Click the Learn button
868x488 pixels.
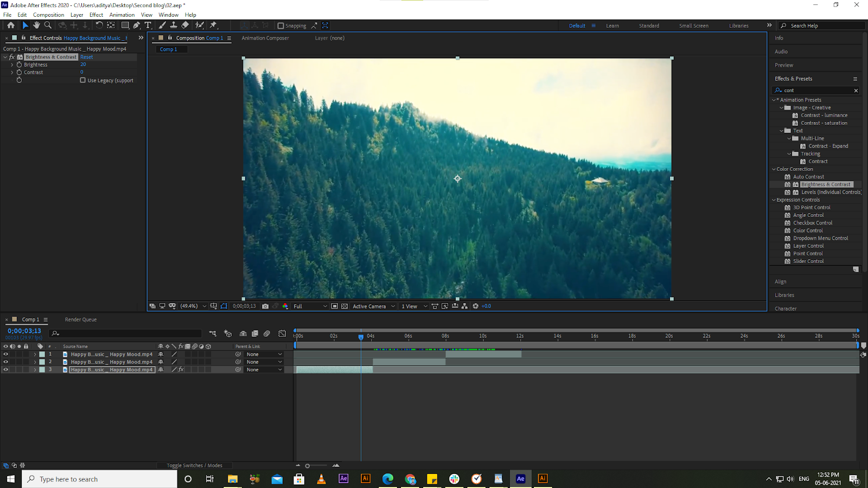coord(612,25)
